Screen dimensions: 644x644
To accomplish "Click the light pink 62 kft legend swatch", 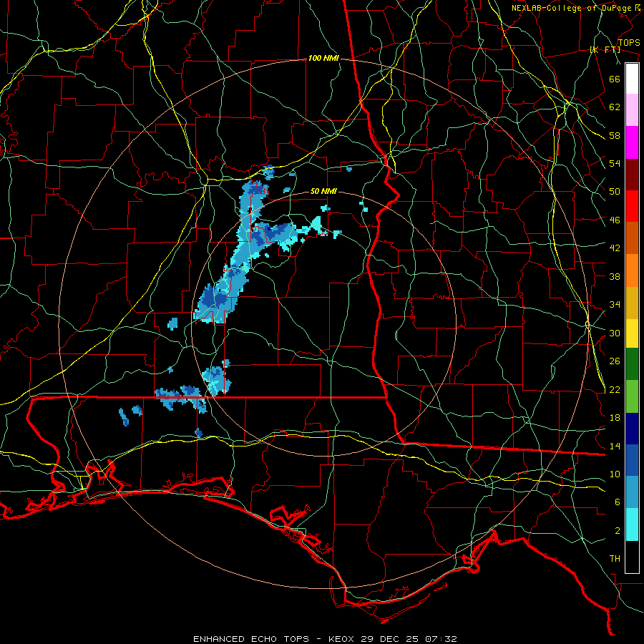I will tap(632, 109).
